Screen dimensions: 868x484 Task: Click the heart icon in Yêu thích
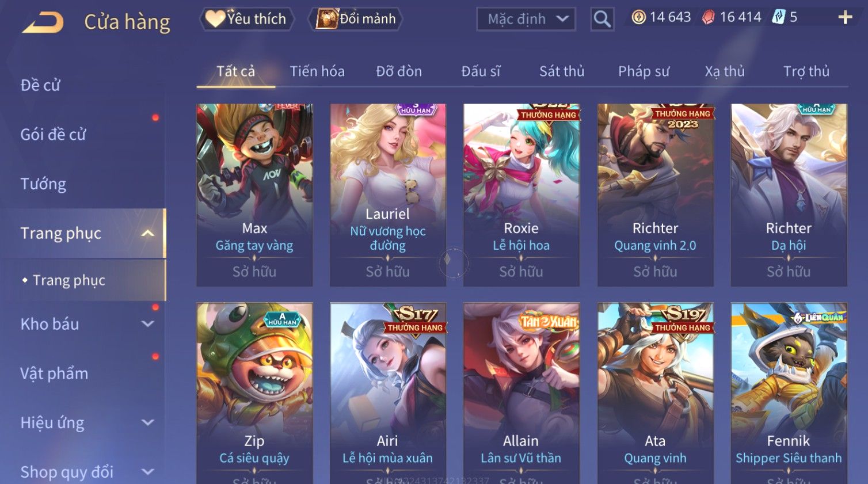pyautogui.click(x=215, y=18)
